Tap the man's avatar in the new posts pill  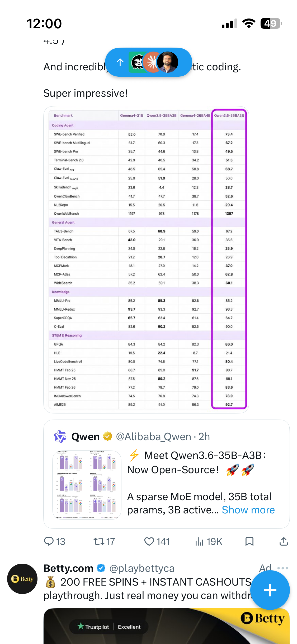[x=167, y=62]
